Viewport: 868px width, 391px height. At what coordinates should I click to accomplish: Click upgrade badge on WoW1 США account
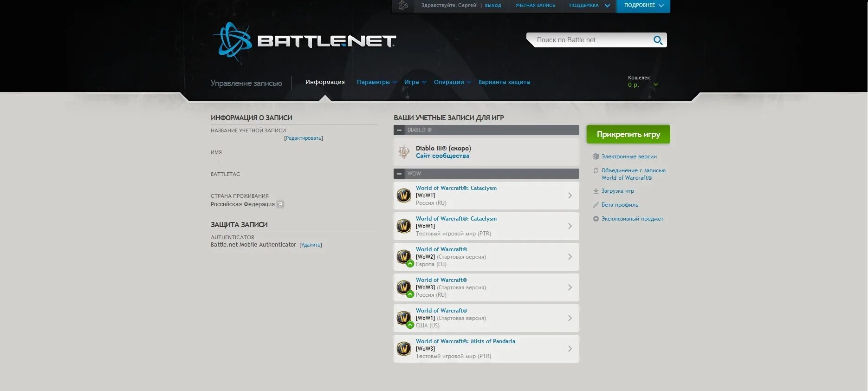click(410, 325)
